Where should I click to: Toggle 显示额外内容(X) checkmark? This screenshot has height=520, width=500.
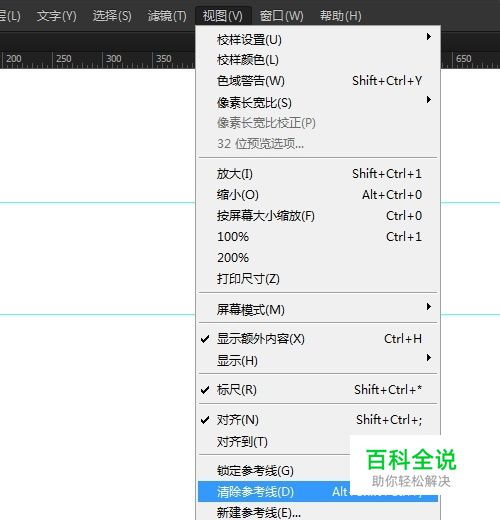coord(318,339)
